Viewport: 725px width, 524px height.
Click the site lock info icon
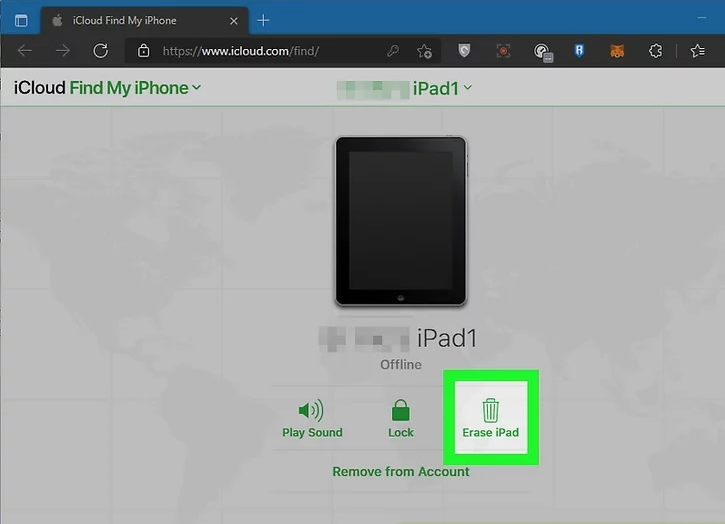click(143, 51)
